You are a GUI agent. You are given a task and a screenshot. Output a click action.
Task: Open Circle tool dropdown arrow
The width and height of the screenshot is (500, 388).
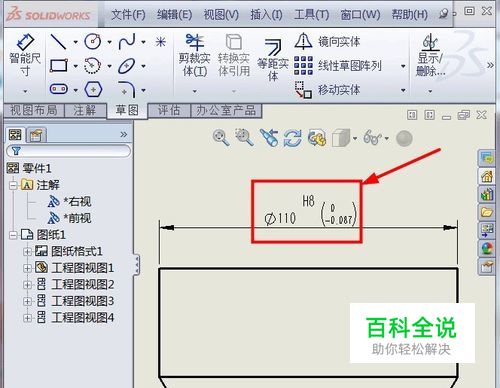click(110, 42)
